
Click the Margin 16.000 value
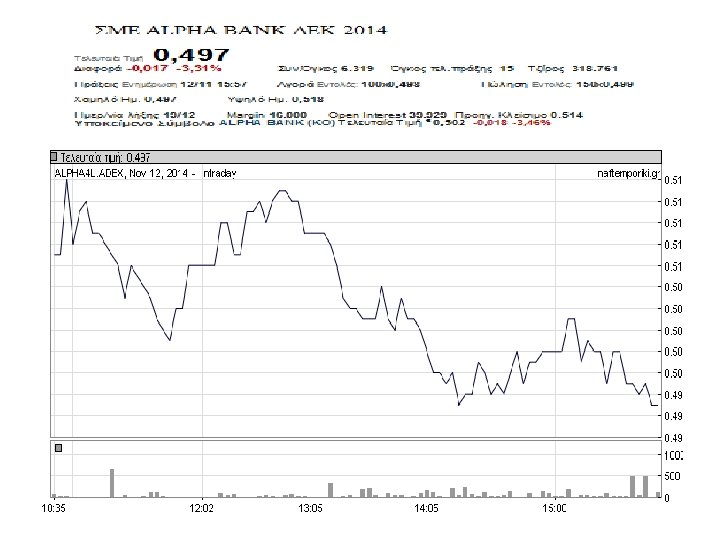[288, 114]
